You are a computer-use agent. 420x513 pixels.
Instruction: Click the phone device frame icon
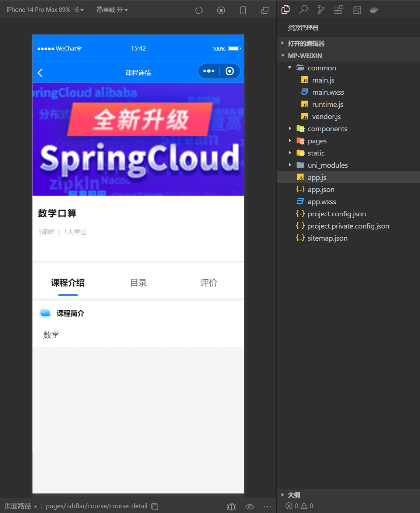tap(243, 10)
